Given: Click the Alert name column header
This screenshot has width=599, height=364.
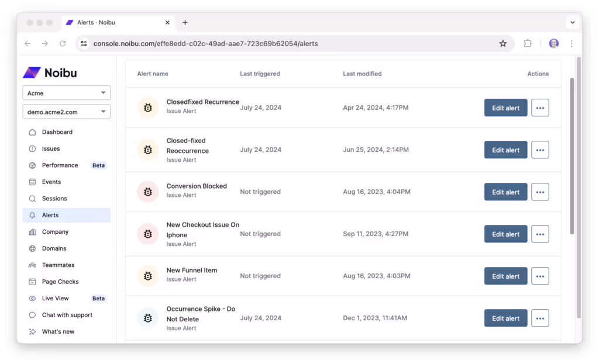Looking at the screenshot, I should [153, 74].
